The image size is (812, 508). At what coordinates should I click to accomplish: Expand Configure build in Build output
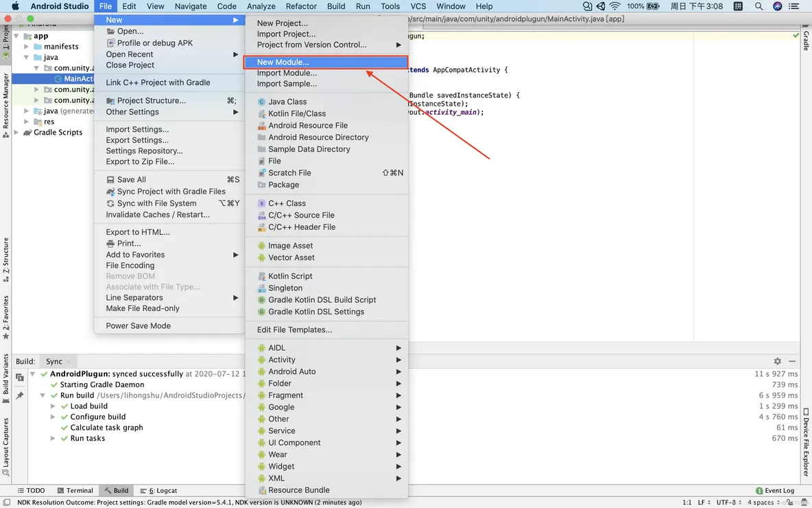[x=53, y=417]
